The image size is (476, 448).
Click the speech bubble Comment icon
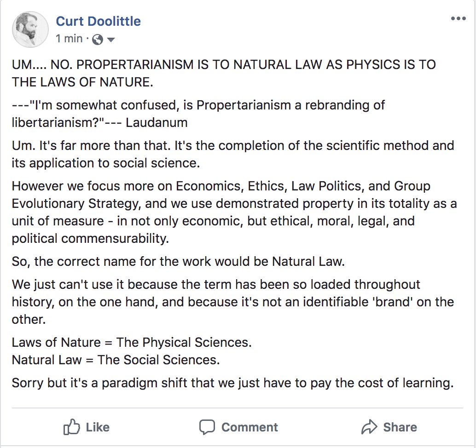[x=207, y=427]
